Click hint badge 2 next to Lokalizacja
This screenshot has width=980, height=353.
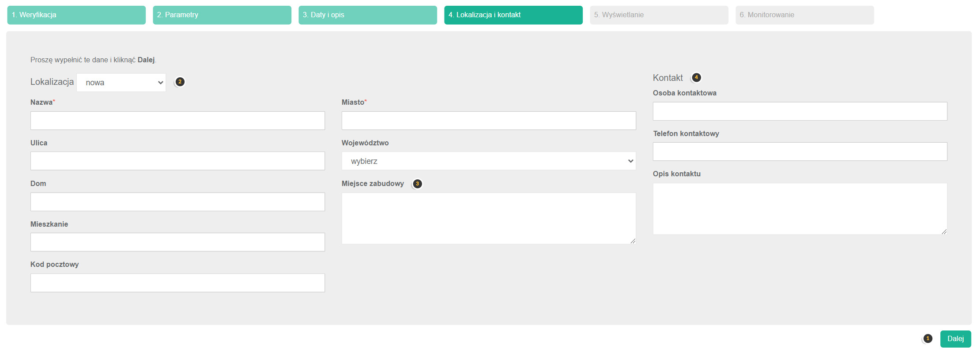[x=180, y=82]
